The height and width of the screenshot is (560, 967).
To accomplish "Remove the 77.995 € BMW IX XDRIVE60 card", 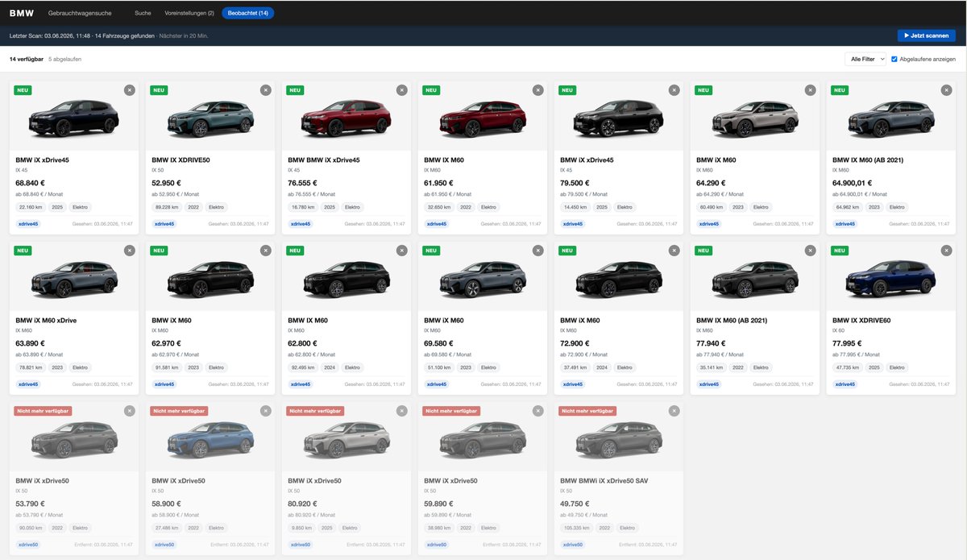I will coord(946,251).
